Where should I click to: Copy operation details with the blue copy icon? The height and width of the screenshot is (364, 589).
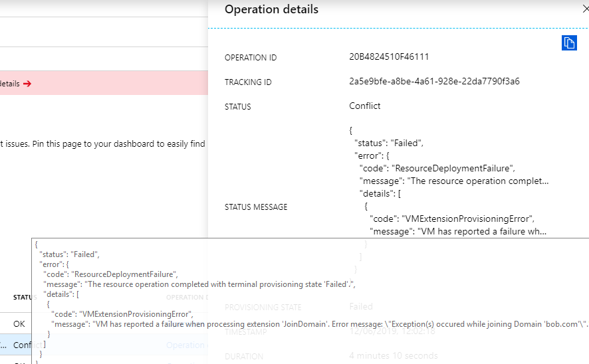(x=569, y=43)
